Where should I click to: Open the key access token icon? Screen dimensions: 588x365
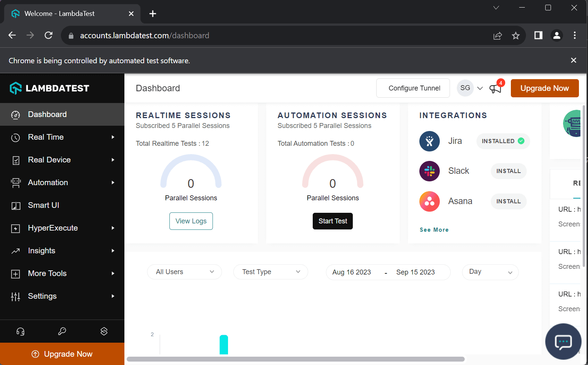[62, 332]
